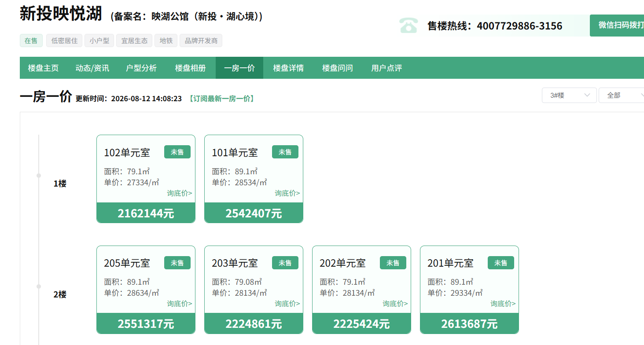Click the 203单元室 title
Viewport: 644px width, 345px height.
tap(235, 263)
